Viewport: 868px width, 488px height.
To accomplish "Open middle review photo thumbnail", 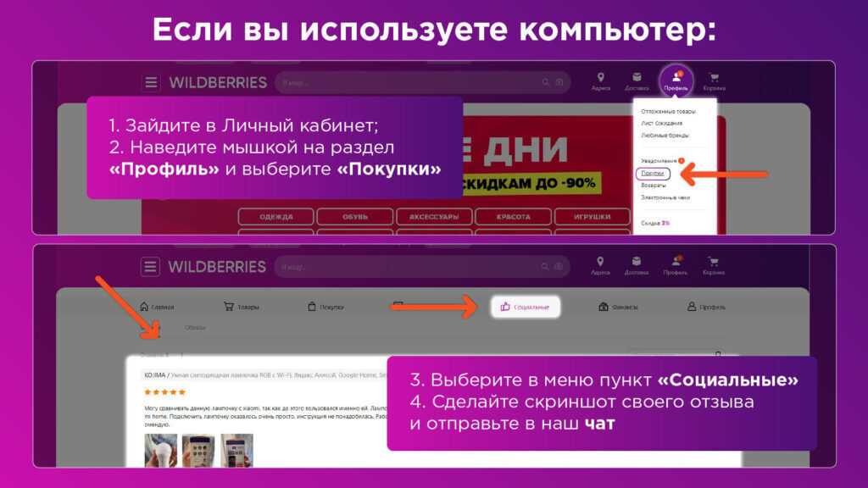I will coord(198,451).
